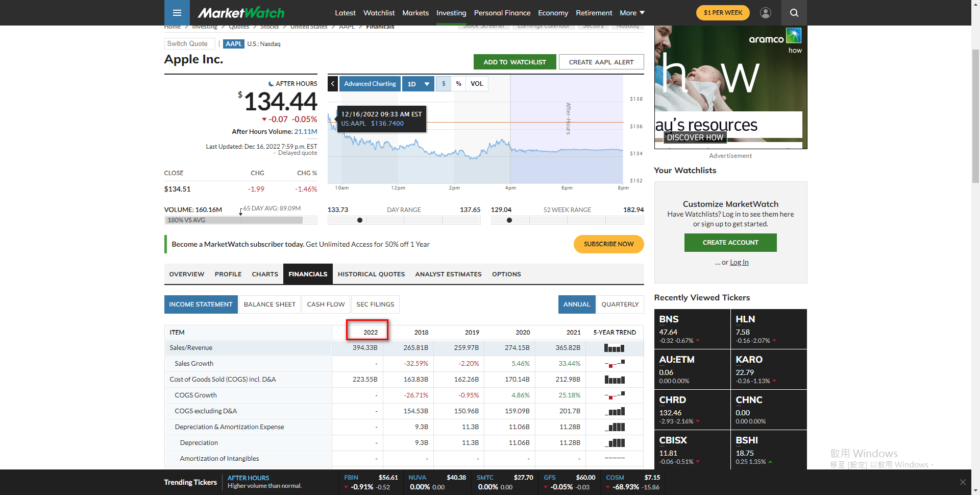Expand the More navigation menu
The image size is (980, 495).
coord(632,13)
